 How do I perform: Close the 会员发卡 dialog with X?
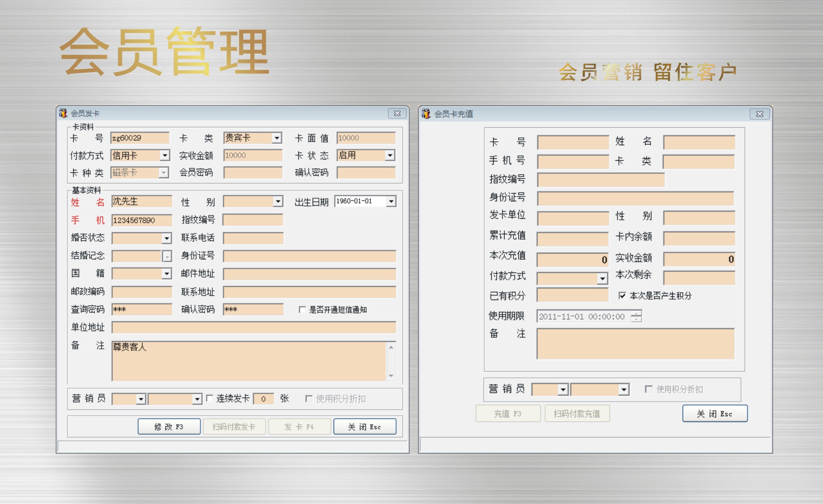[397, 113]
